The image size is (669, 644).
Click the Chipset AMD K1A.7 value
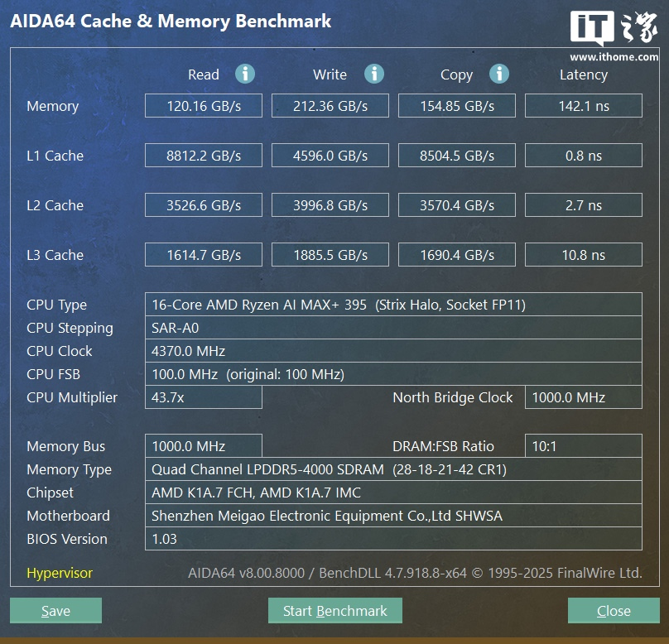393,493
